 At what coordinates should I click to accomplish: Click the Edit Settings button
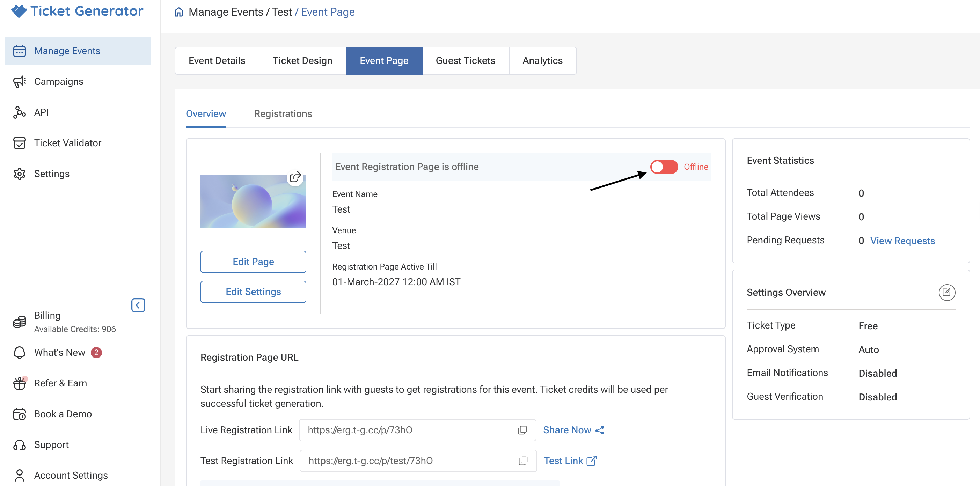tap(253, 292)
